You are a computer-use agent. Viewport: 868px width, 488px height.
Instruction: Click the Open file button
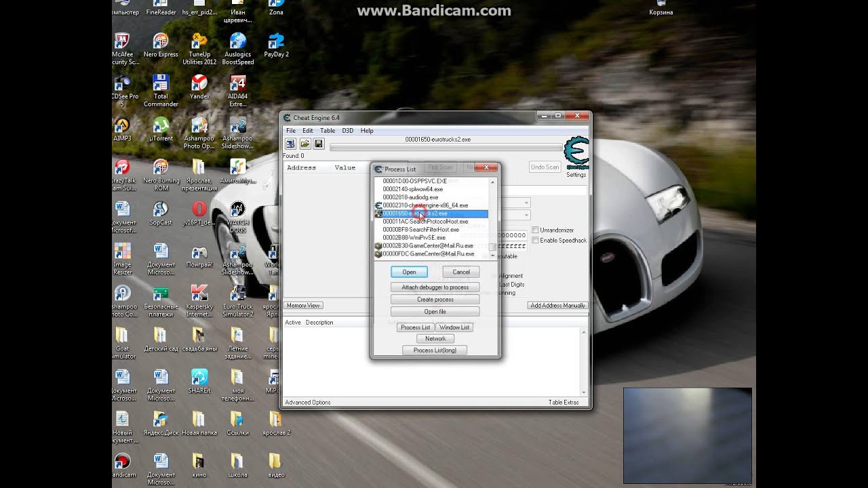point(435,312)
